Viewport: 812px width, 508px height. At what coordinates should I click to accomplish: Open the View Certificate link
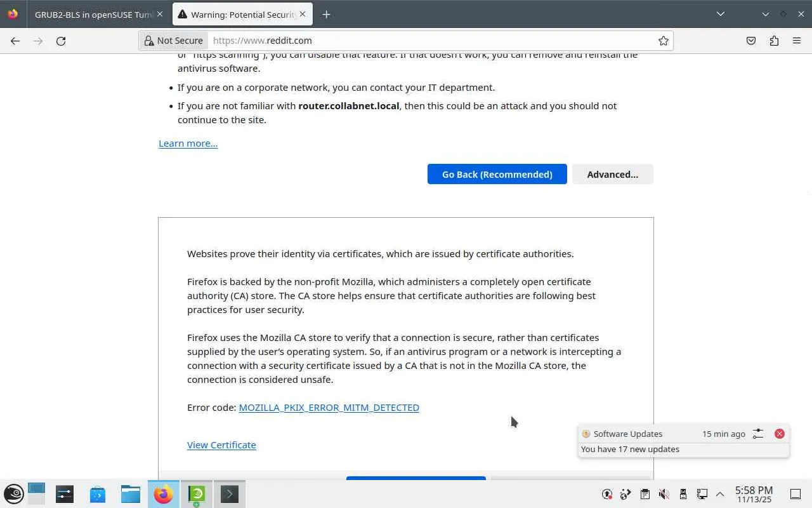(221, 445)
